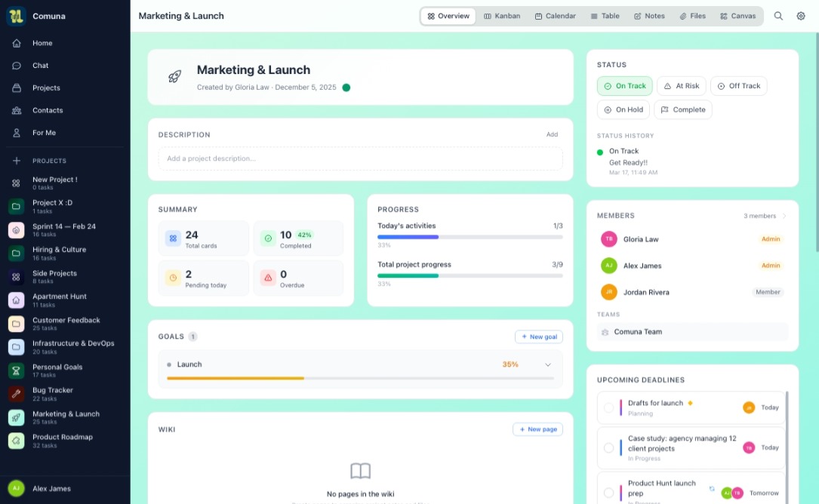Image resolution: width=819 pixels, height=504 pixels.
Task: Mark Drafts for launch task complete
Action: 608,407
